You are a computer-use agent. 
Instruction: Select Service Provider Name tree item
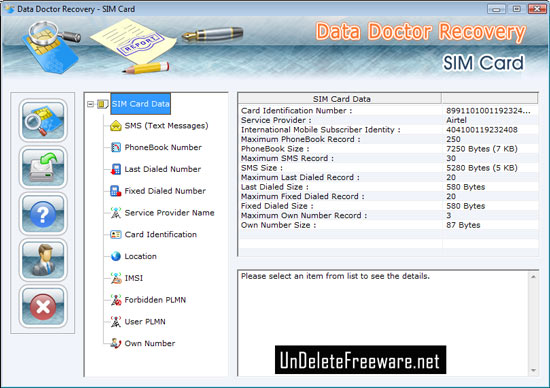169,213
